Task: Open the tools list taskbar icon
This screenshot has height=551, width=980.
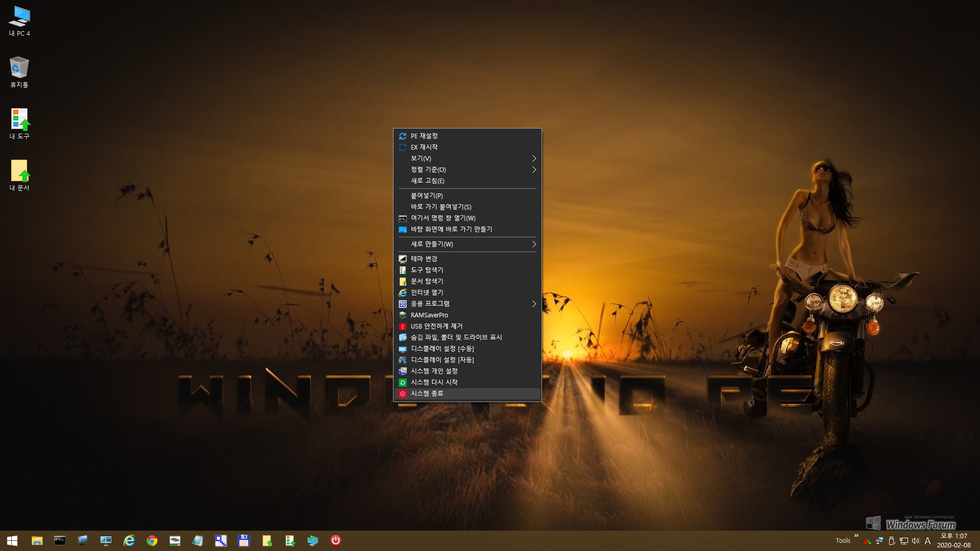Action: pyautogui.click(x=289, y=540)
